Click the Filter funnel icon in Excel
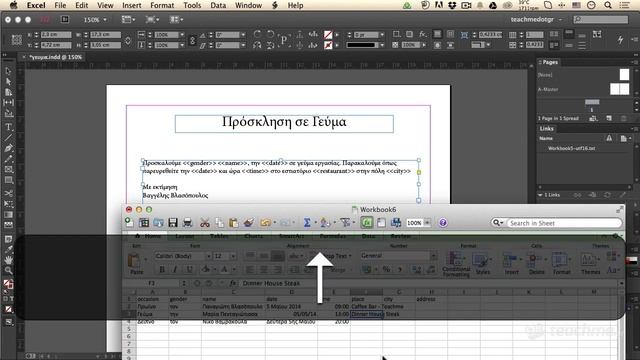Image resolution: width=640 pixels, height=360 pixels. 345,222
